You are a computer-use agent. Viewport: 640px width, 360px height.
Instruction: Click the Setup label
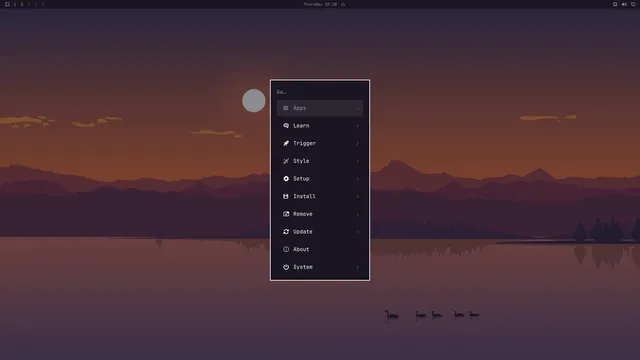pos(301,179)
